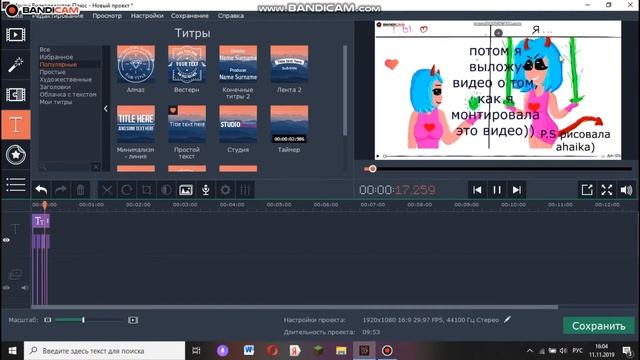Click the preview volume speaker icon
This screenshot has height=360, width=640.
click(x=626, y=190)
